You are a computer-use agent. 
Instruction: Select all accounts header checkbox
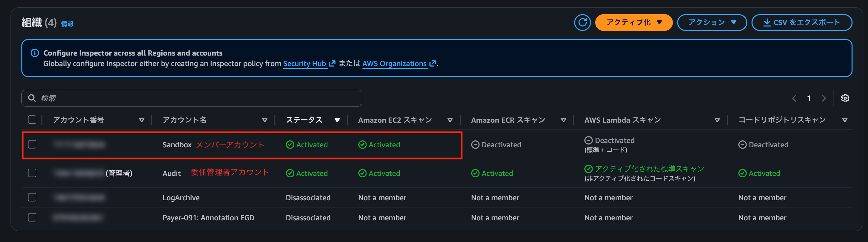click(x=32, y=120)
